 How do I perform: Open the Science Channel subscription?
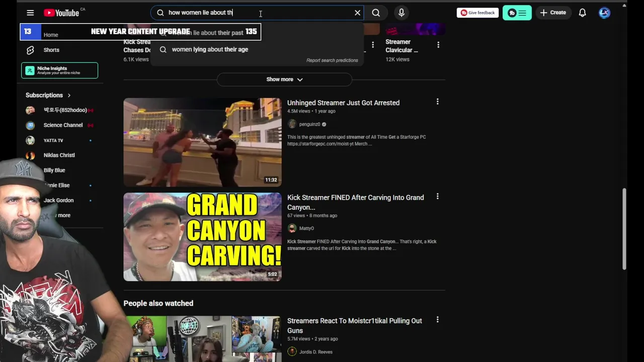(59, 125)
